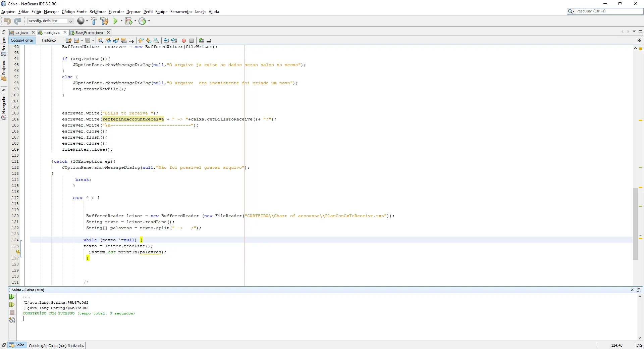Open the Ajuda menu
This screenshot has width=644, height=349.
point(214,12)
